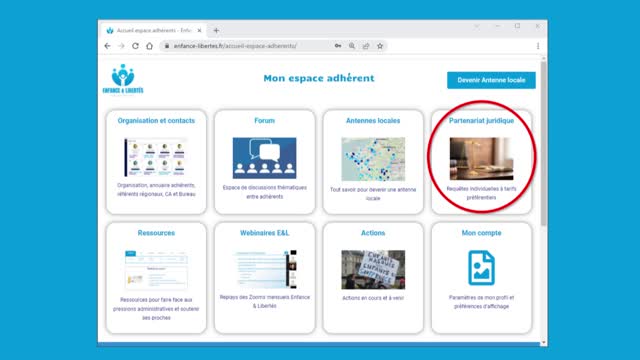
Task: Share this page via the share icon
Action: click(366, 46)
